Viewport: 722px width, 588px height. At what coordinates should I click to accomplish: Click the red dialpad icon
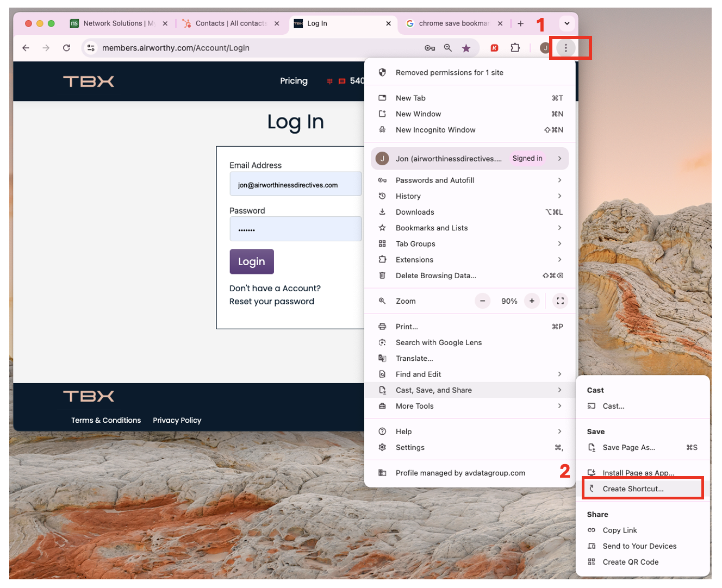[x=329, y=80]
